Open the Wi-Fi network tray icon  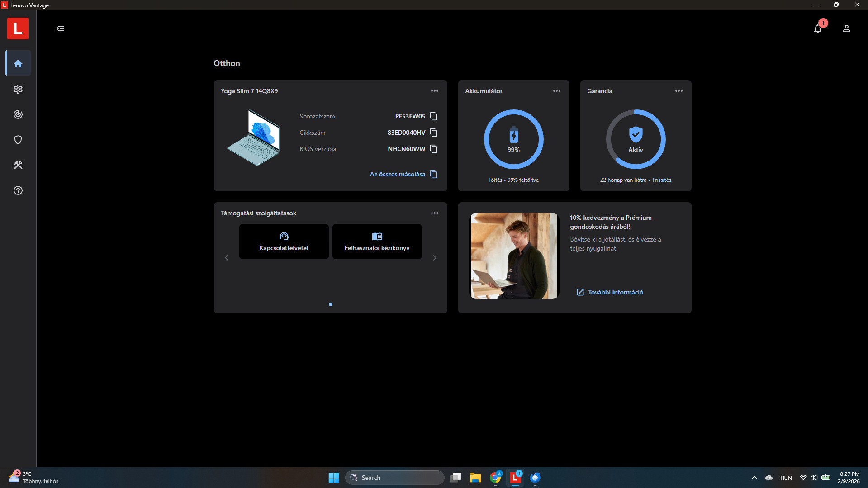point(803,478)
